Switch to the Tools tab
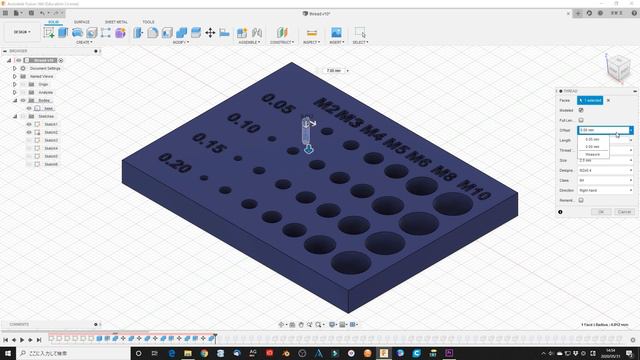This screenshot has height=360, width=640. tap(149, 22)
